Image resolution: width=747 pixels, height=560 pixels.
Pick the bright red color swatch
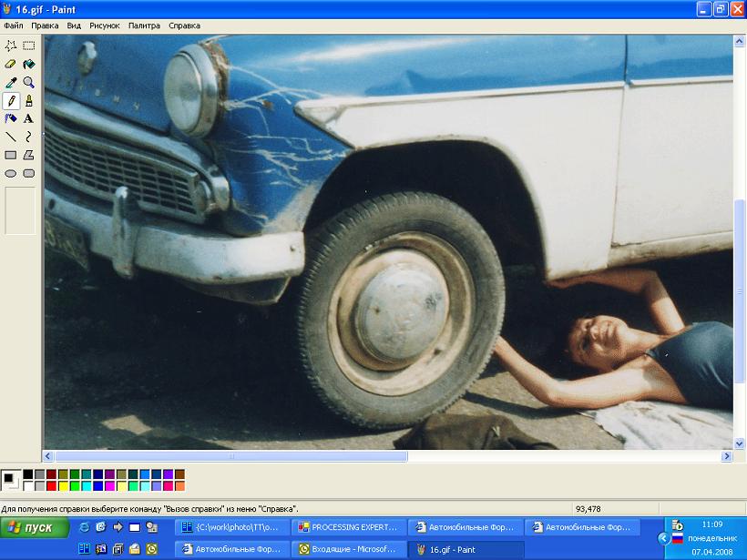click(52, 486)
